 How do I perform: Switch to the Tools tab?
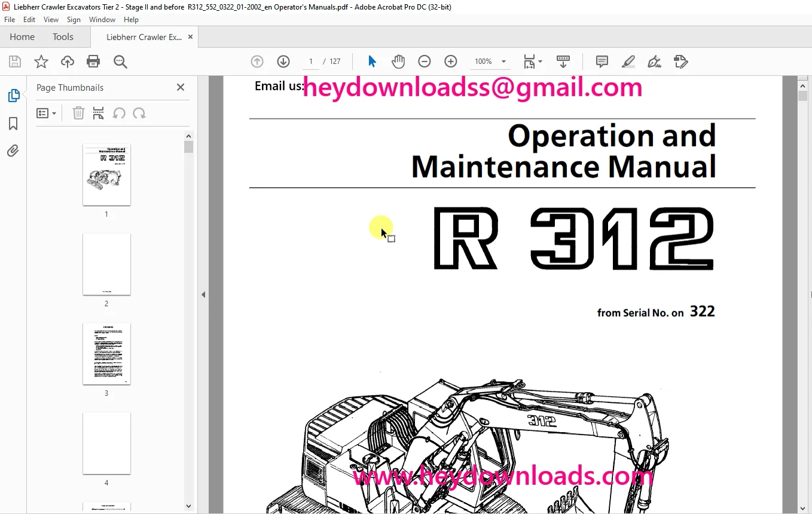click(63, 36)
